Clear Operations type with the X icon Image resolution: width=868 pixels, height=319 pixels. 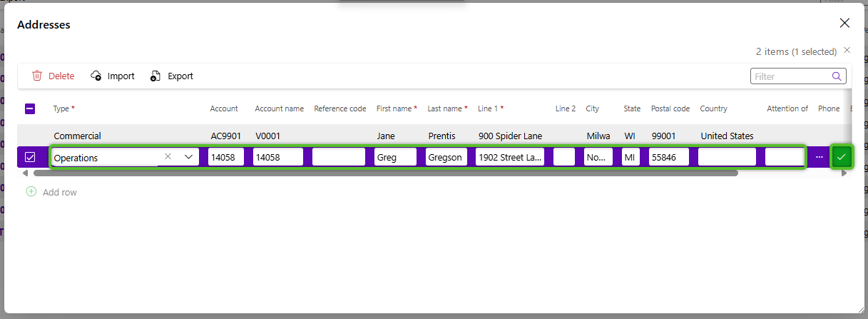(168, 156)
